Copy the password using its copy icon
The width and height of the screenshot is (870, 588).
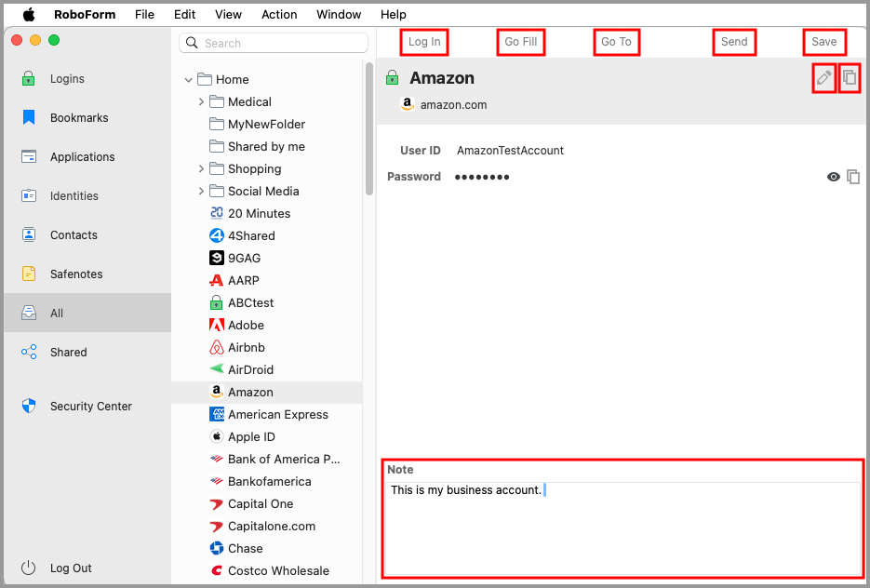853,177
